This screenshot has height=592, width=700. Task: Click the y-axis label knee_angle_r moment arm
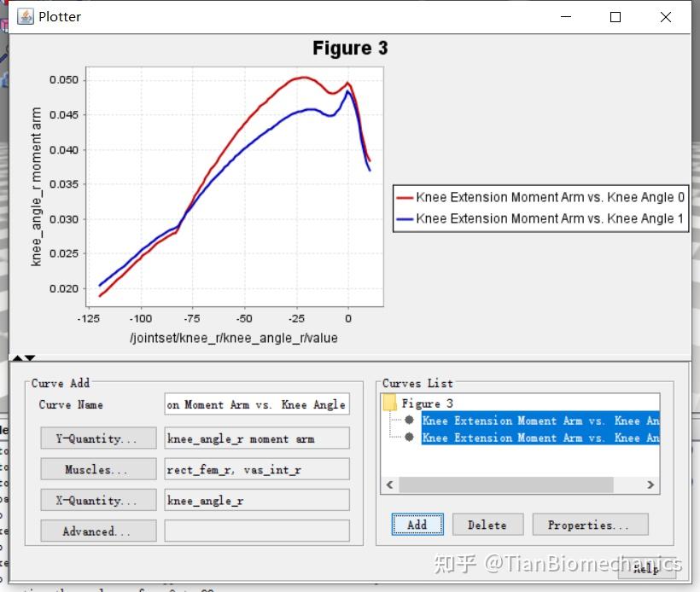click(x=36, y=187)
